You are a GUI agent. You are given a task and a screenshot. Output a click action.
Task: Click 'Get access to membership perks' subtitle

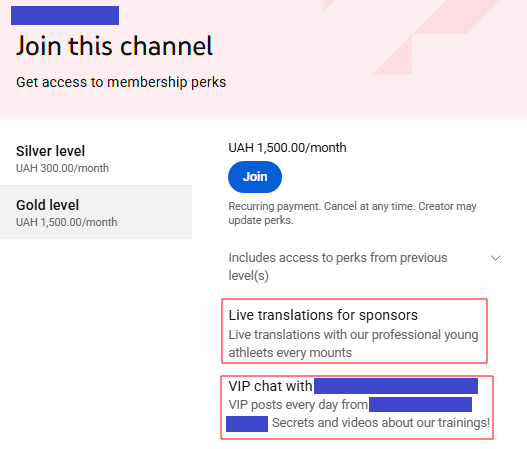[121, 82]
